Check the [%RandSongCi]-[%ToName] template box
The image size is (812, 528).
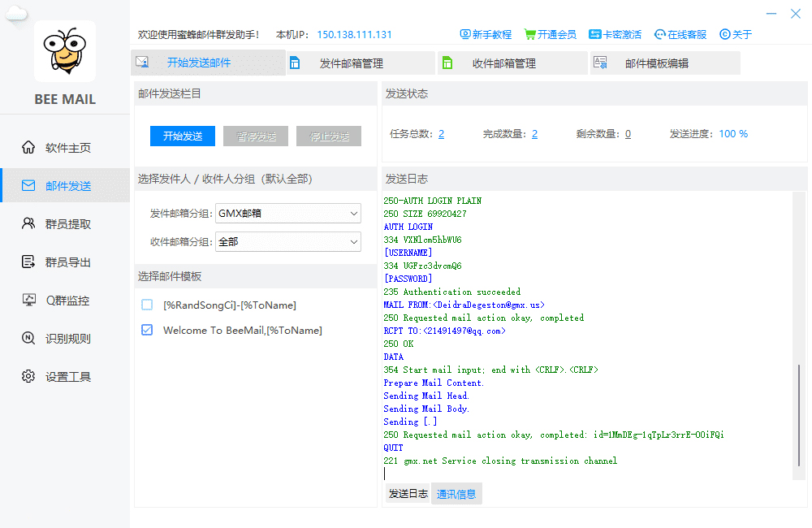tap(147, 305)
